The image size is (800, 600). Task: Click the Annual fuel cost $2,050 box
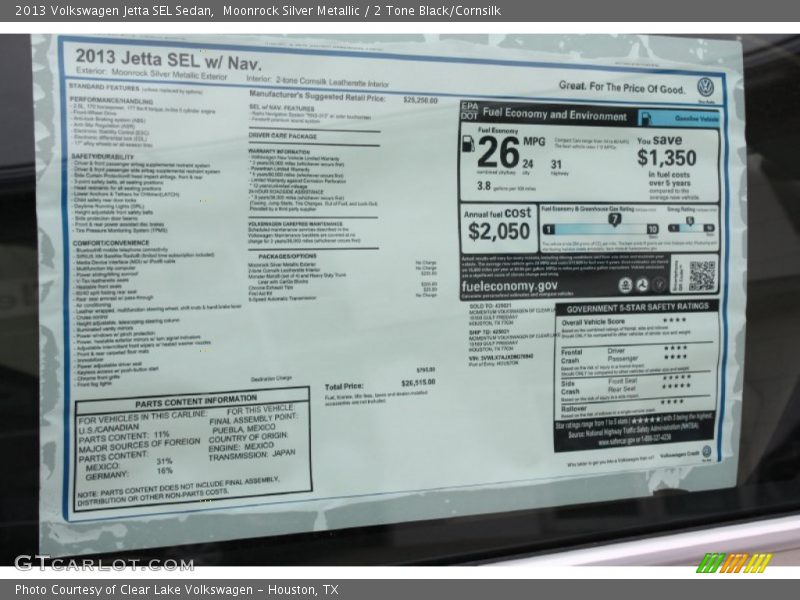497,224
